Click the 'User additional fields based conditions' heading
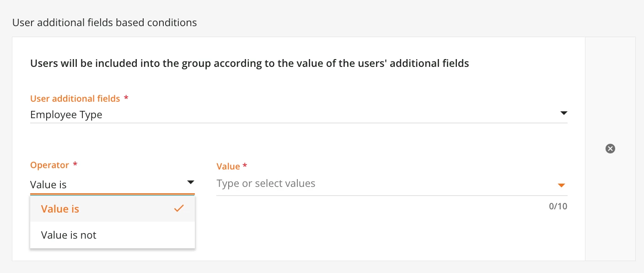 [x=105, y=22]
